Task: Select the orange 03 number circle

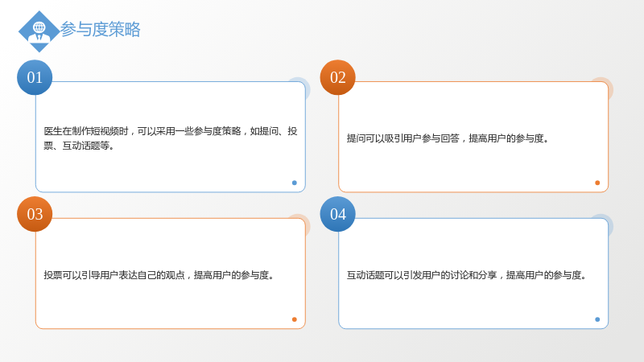Action: pos(35,214)
